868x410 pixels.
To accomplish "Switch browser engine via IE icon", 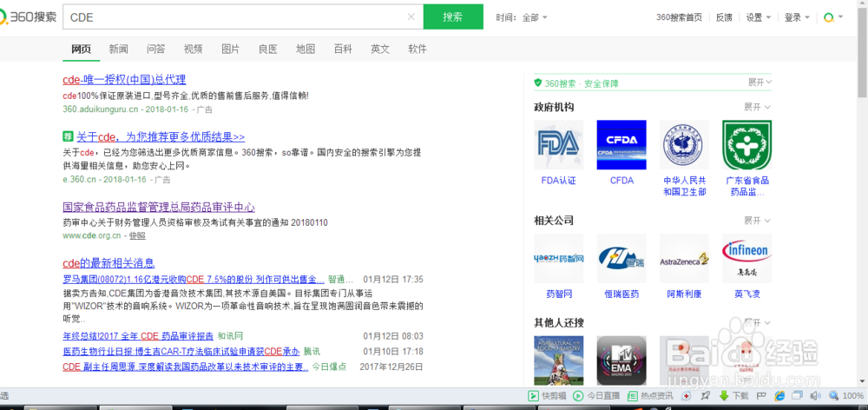I will [x=780, y=395].
